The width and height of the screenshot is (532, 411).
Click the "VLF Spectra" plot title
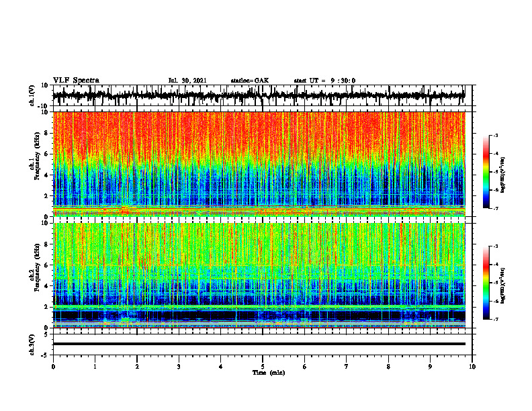pyautogui.click(x=76, y=81)
